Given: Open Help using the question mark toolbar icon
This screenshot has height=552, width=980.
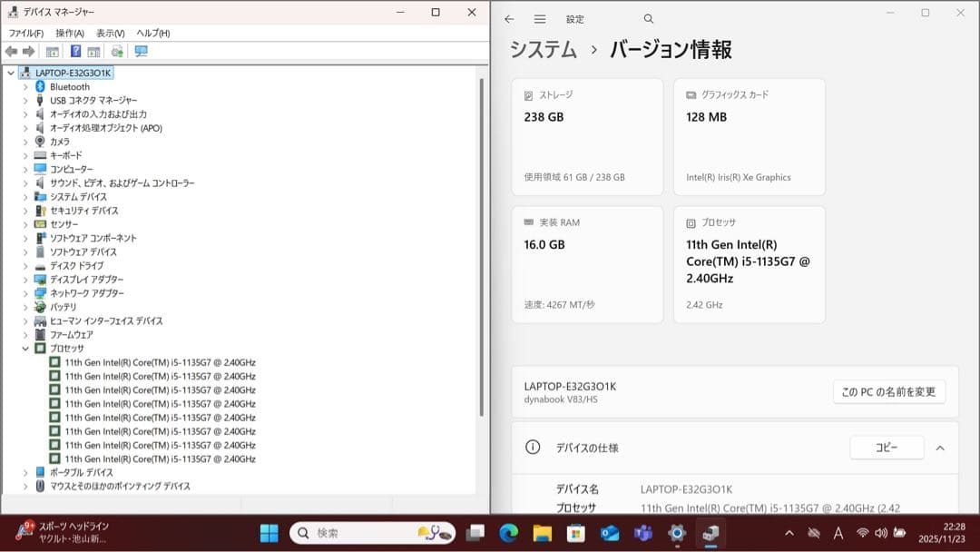Looking at the screenshot, I should click(x=75, y=52).
